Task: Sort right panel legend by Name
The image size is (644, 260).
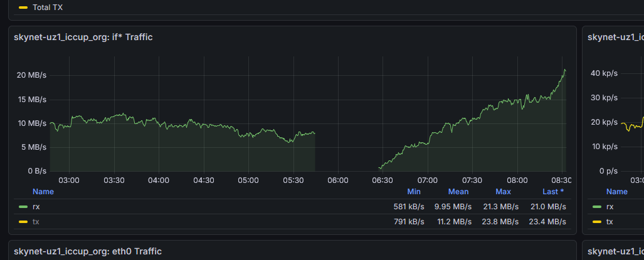Action: (617, 192)
